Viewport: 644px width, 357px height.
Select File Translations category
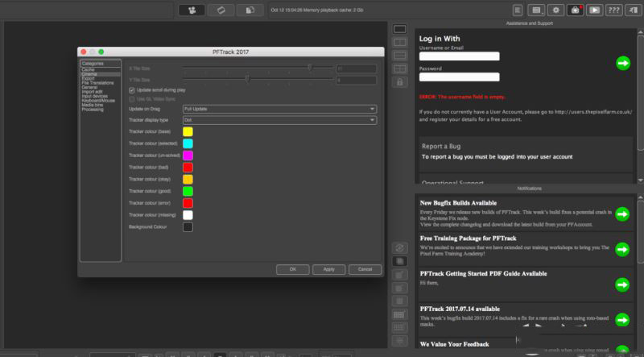pos(97,83)
